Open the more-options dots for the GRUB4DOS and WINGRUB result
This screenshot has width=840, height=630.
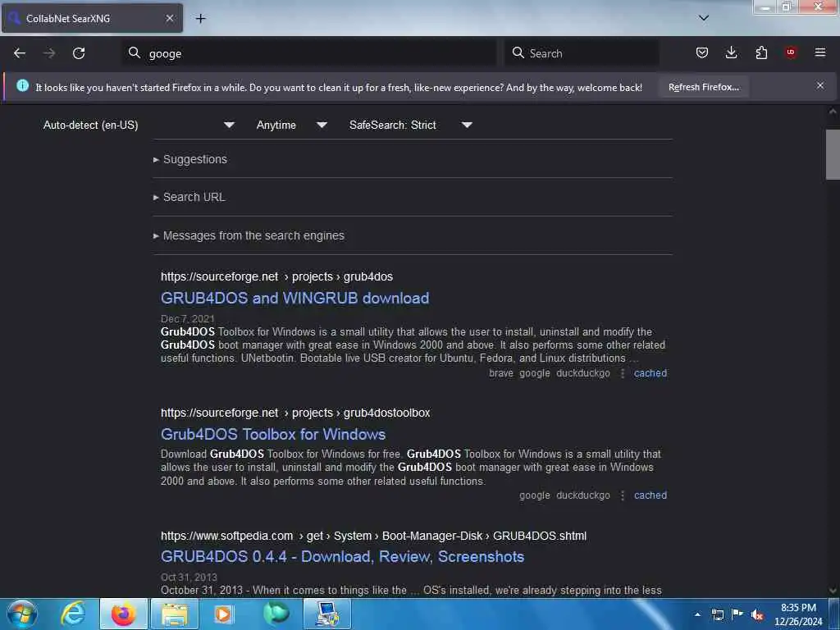[x=622, y=373]
